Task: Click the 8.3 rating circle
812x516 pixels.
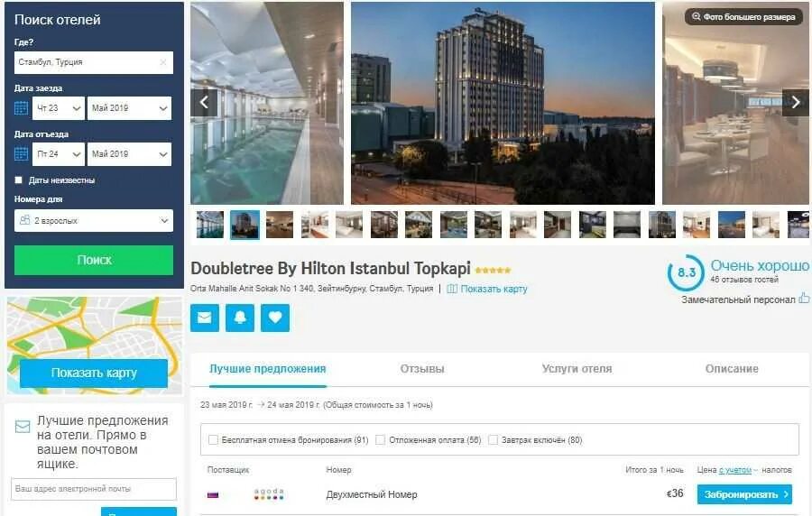Action: pyautogui.click(x=687, y=272)
